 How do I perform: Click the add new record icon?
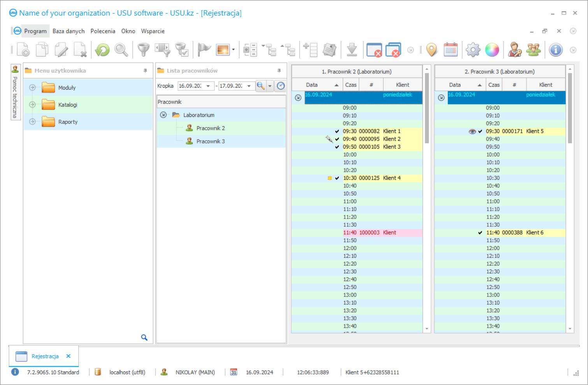[23, 50]
